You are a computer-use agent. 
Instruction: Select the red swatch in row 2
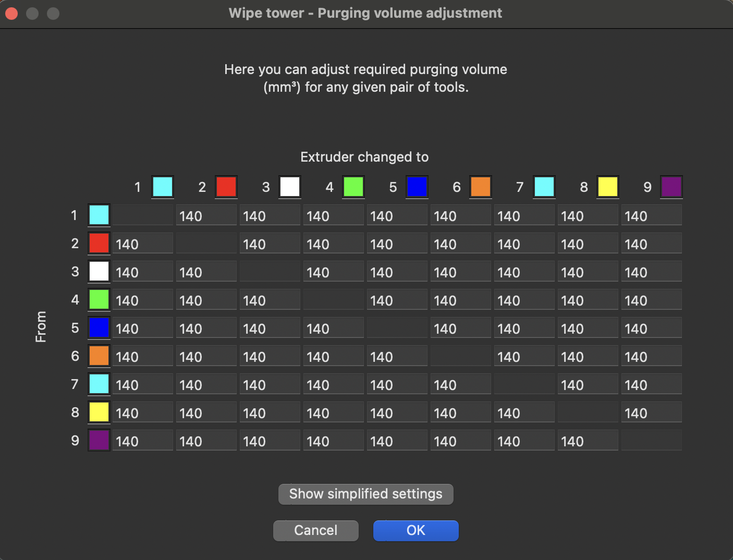99,243
